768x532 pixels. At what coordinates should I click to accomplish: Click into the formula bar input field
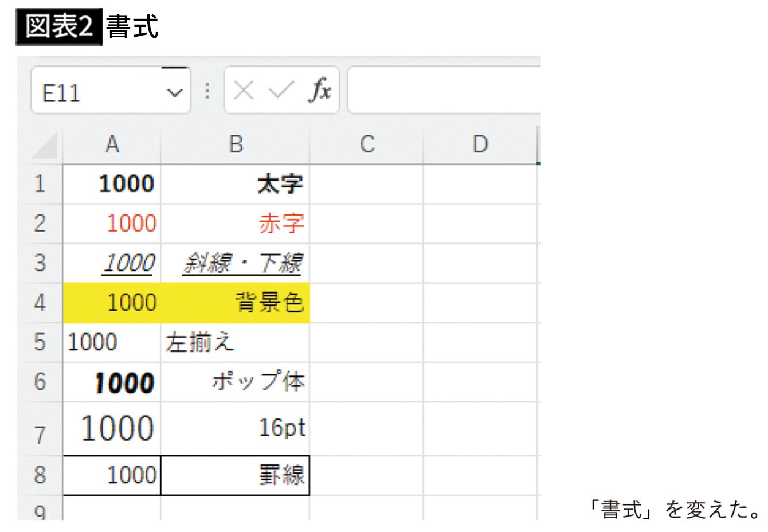444,91
